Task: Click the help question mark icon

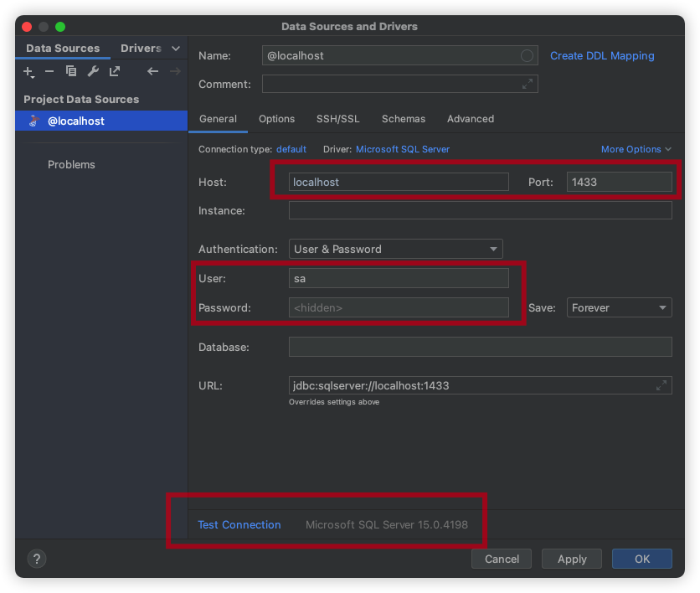Action: [36, 559]
